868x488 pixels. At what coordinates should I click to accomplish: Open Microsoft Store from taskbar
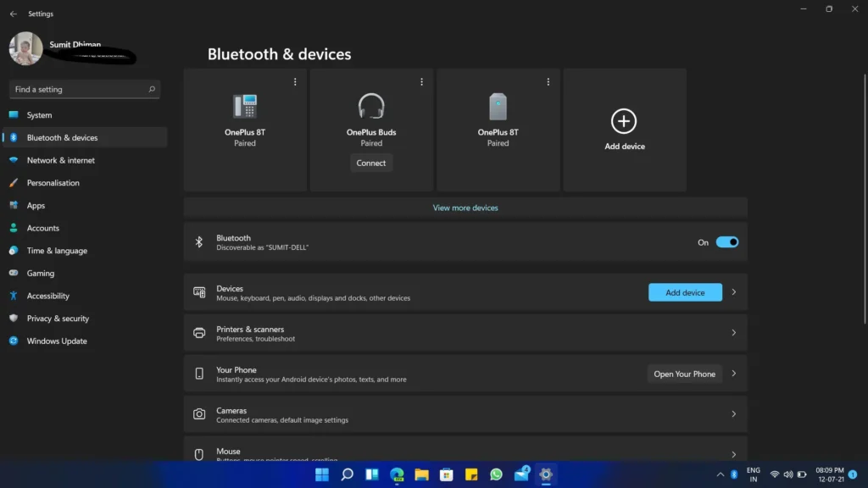[447, 474]
